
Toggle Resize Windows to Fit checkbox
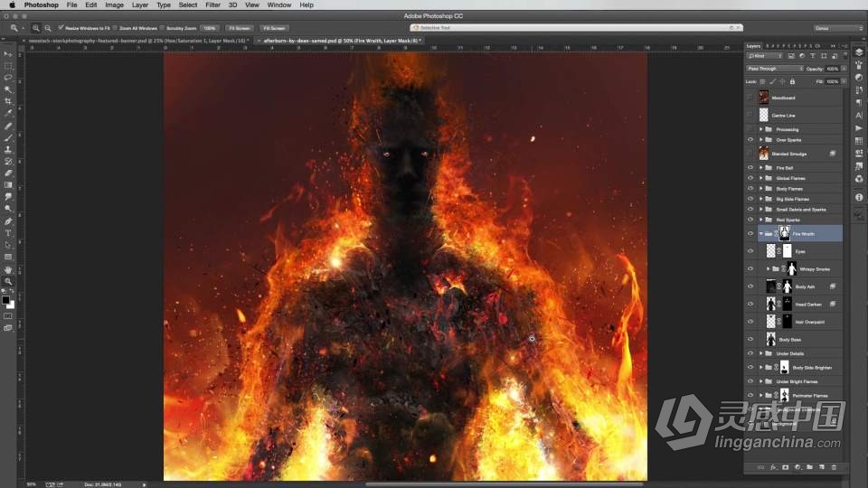click(61, 28)
